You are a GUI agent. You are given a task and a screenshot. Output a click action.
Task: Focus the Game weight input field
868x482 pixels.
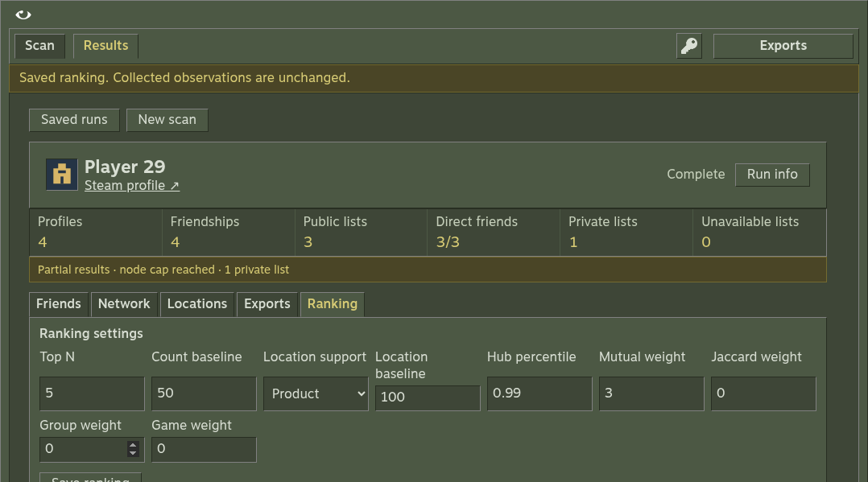(x=204, y=449)
